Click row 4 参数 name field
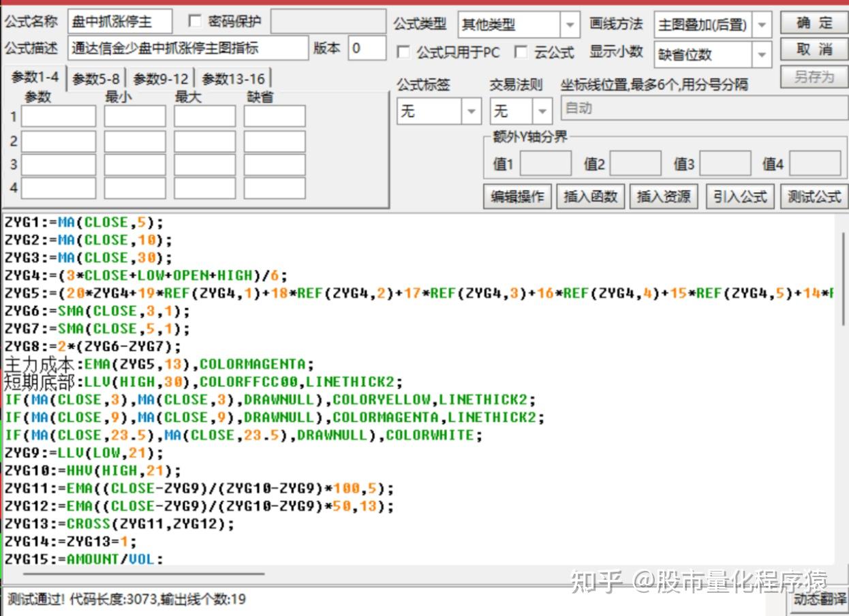This screenshot has width=849, height=616. coord(59,187)
